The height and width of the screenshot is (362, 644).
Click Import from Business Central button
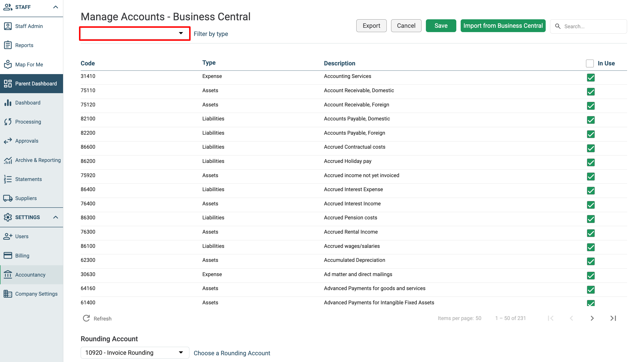503,26
